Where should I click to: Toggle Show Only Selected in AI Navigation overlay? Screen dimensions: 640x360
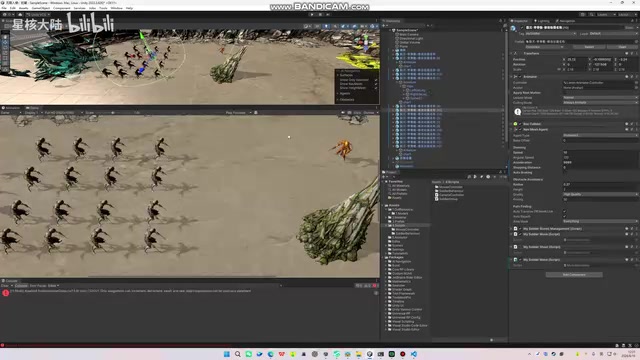[x=376, y=80]
